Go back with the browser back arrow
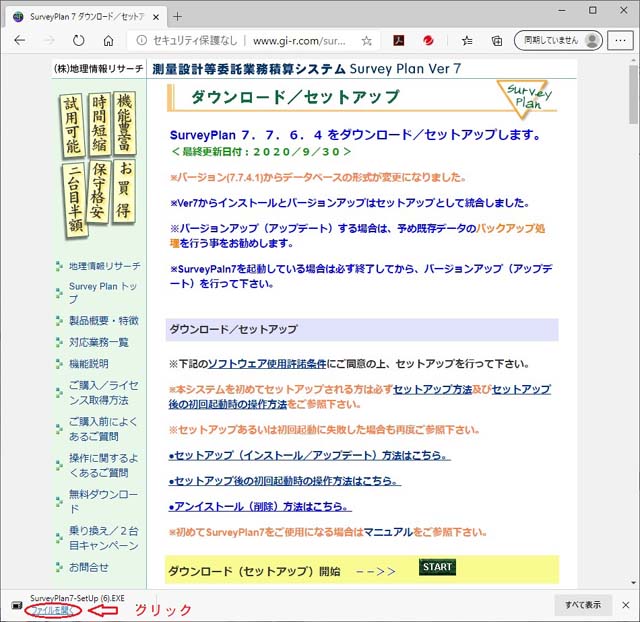The height and width of the screenshot is (622, 640). [x=20, y=40]
